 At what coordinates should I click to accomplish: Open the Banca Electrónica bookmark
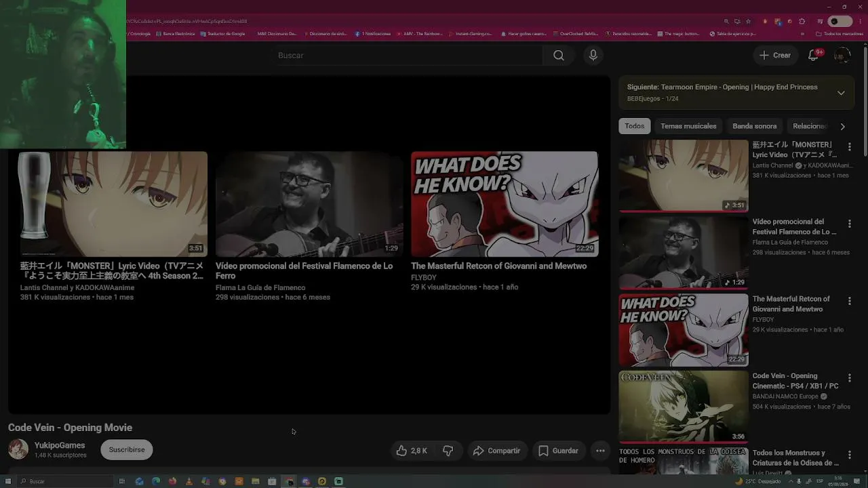(176, 34)
